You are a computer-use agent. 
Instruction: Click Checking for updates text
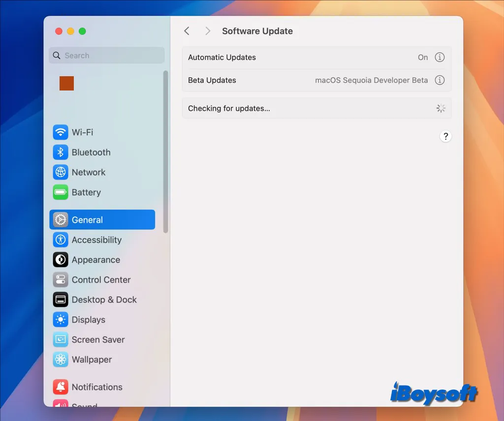click(229, 109)
